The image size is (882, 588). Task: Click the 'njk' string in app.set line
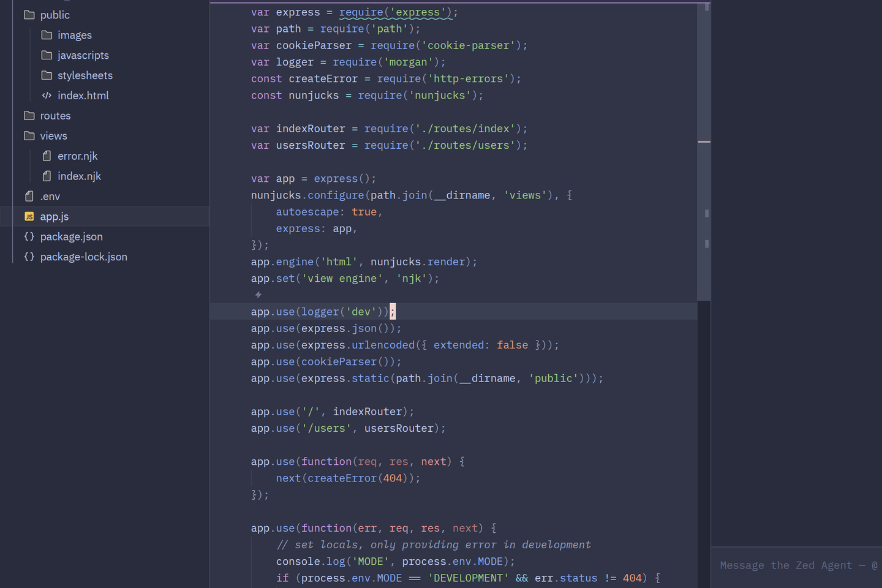412,278
